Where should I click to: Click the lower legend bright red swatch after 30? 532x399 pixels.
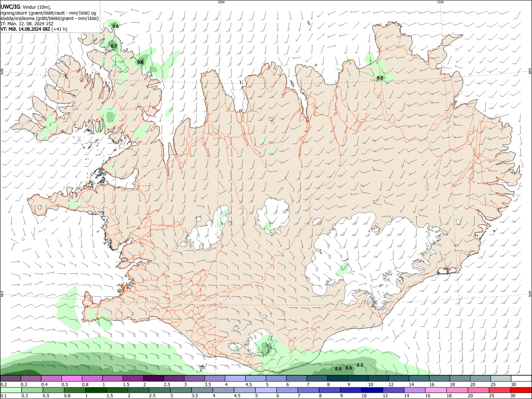(x=521, y=390)
